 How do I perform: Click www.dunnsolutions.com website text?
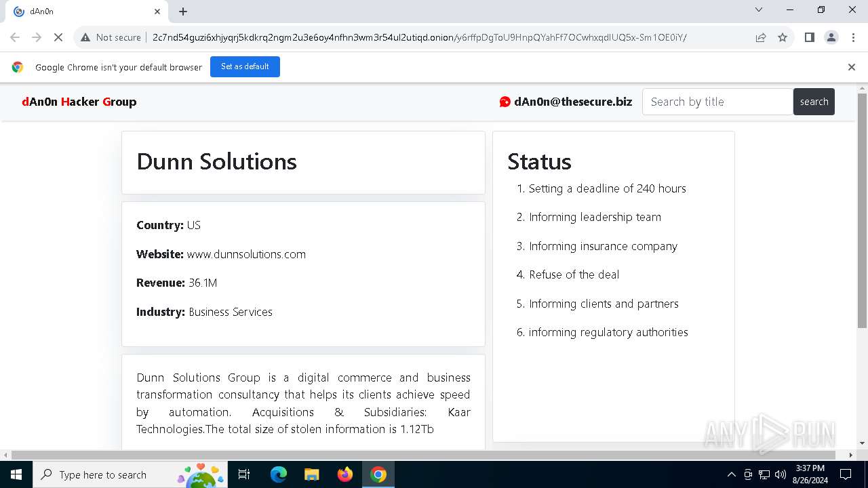(x=246, y=254)
